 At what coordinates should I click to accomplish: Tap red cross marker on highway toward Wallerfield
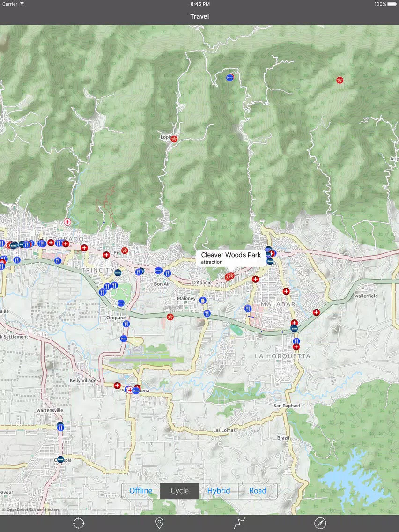[x=316, y=312]
